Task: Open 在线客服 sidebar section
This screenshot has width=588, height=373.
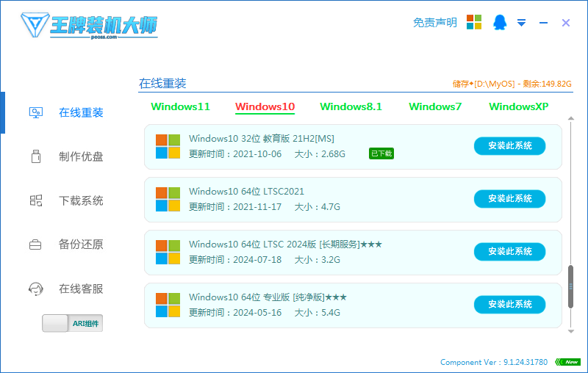Action: tap(81, 289)
